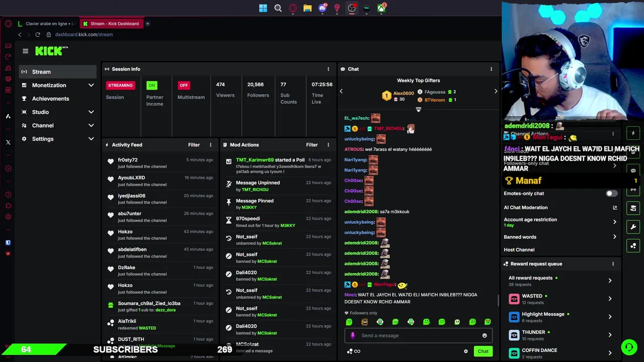Switch to Clavier arabe en ligne tab
This screenshot has height=362, width=644.
point(46,24)
